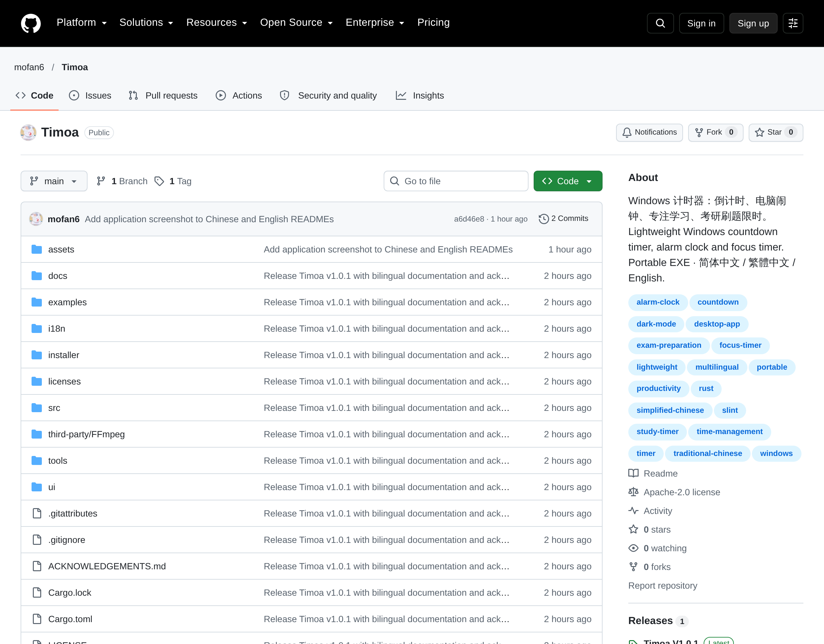Select the focus-timer topic tag
The image size is (824, 644).
click(x=740, y=346)
